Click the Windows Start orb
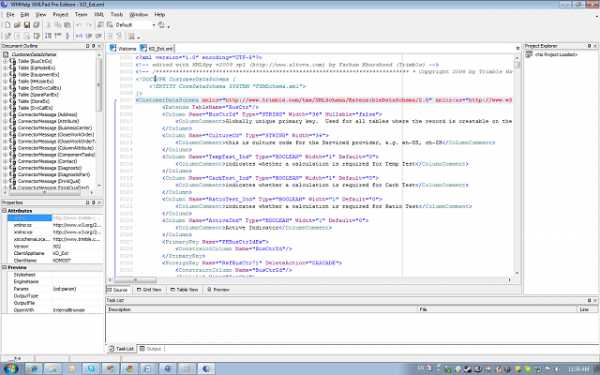Screen dimensions: 600x375 pos(11,368)
